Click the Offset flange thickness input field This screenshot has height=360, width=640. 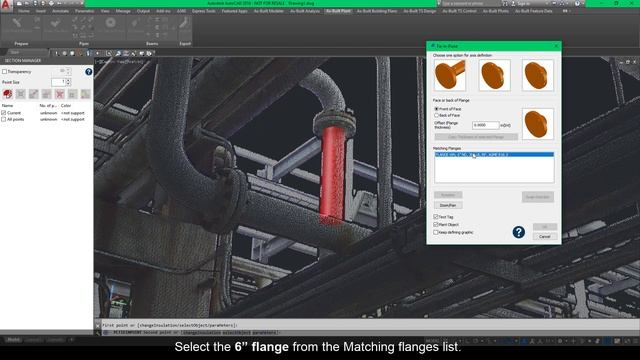tap(485, 125)
